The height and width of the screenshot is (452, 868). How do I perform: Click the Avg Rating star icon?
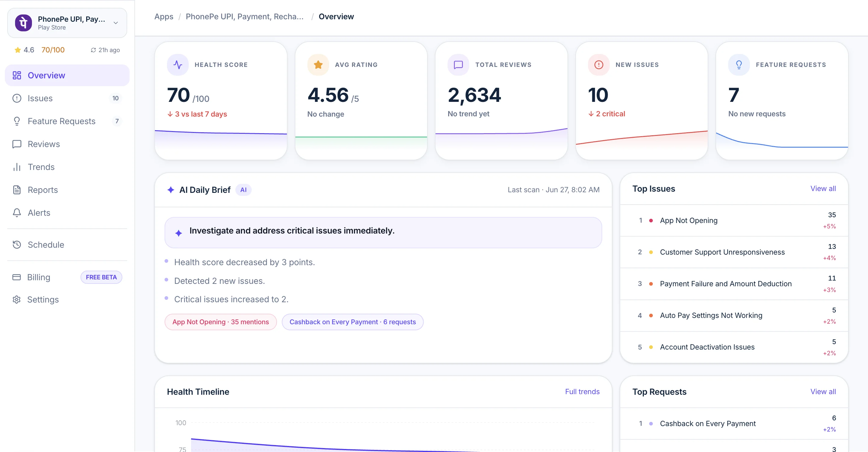[x=318, y=64]
